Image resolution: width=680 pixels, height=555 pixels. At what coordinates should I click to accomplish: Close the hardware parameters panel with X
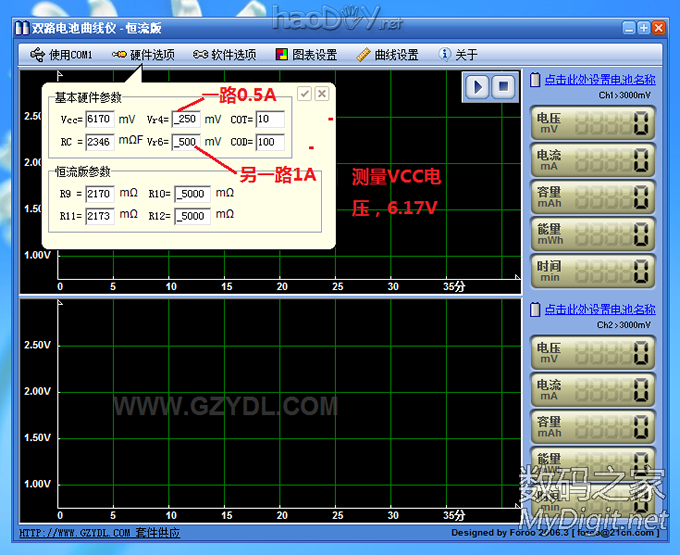[322, 93]
